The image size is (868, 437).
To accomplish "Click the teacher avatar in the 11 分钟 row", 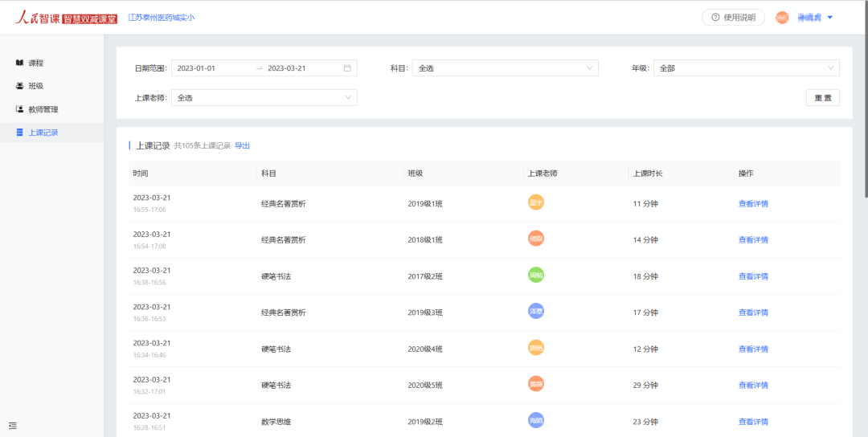I will [536, 202].
